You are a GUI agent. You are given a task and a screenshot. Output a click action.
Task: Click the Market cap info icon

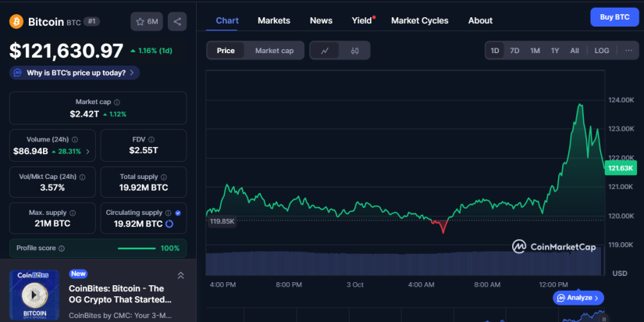tap(118, 102)
